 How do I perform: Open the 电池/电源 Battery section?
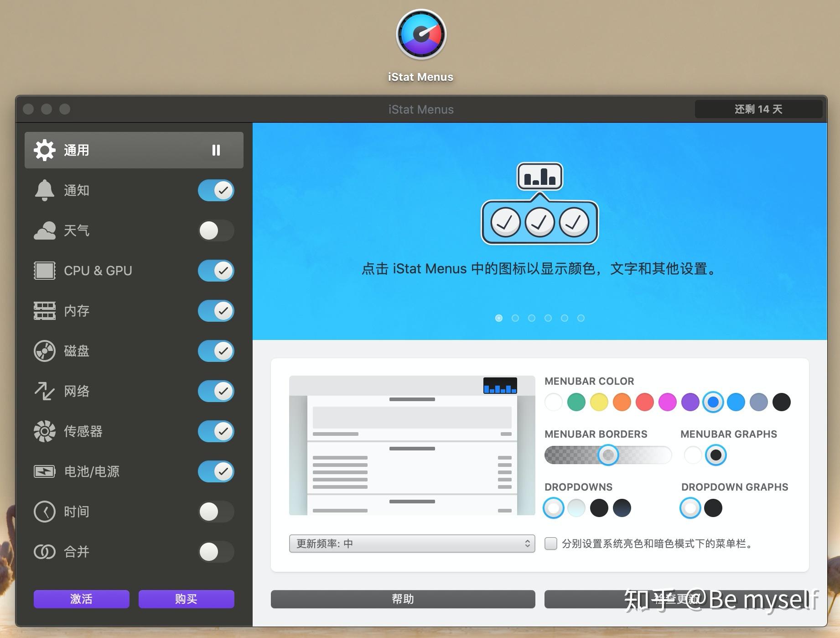(x=134, y=471)
